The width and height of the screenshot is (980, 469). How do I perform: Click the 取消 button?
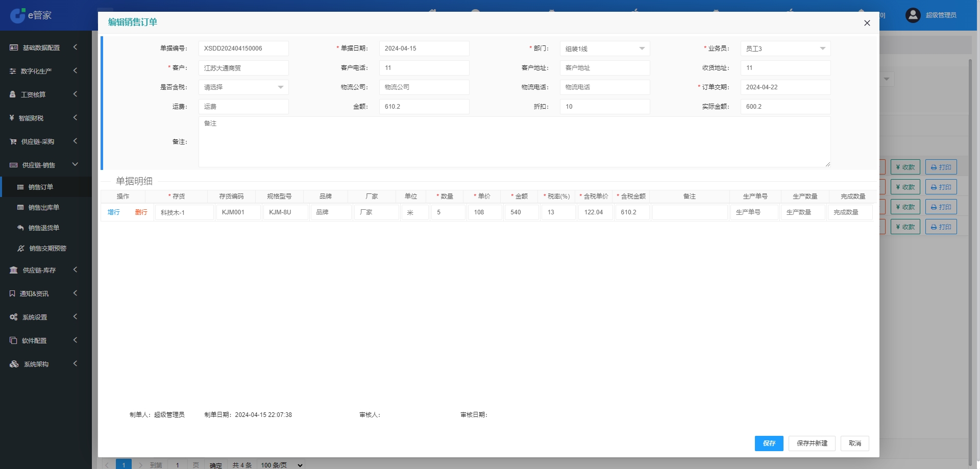coord(855,443)
